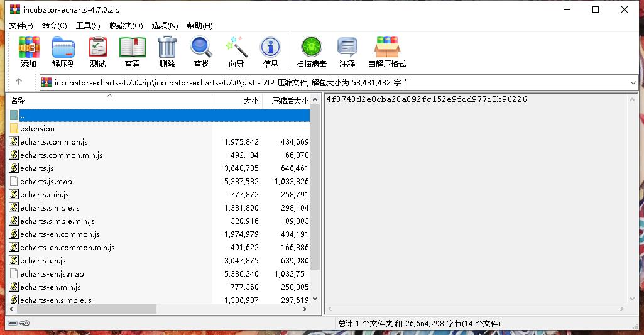Open the Favorites (收藏夹) menu
This screenshot has width=644, height=335.
(x=126, y=26)
